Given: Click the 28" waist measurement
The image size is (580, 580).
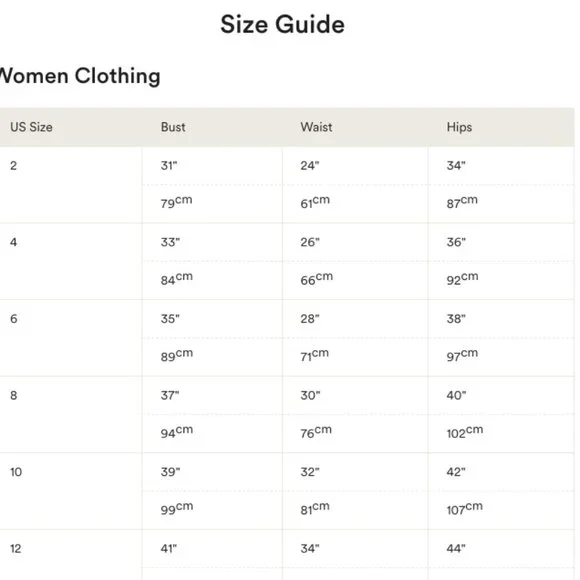Looking at the screenshot, I should tap(310, 318).
